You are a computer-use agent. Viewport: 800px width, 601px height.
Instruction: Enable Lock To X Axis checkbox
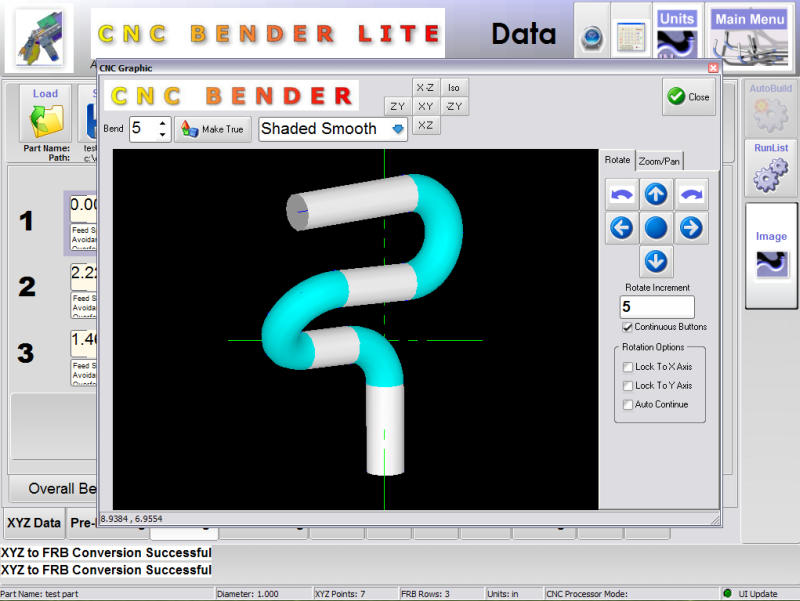[628, 367]
